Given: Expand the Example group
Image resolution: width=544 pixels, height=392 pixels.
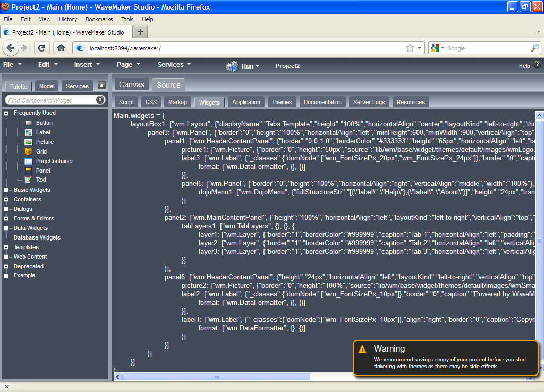Looking at the screenshot, I should pyautogui.click(x=6, y=276).
